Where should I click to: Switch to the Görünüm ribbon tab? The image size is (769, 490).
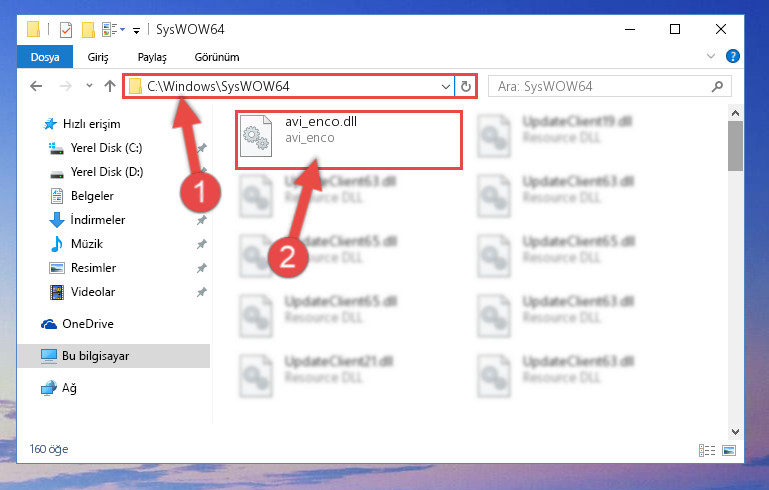217,57
